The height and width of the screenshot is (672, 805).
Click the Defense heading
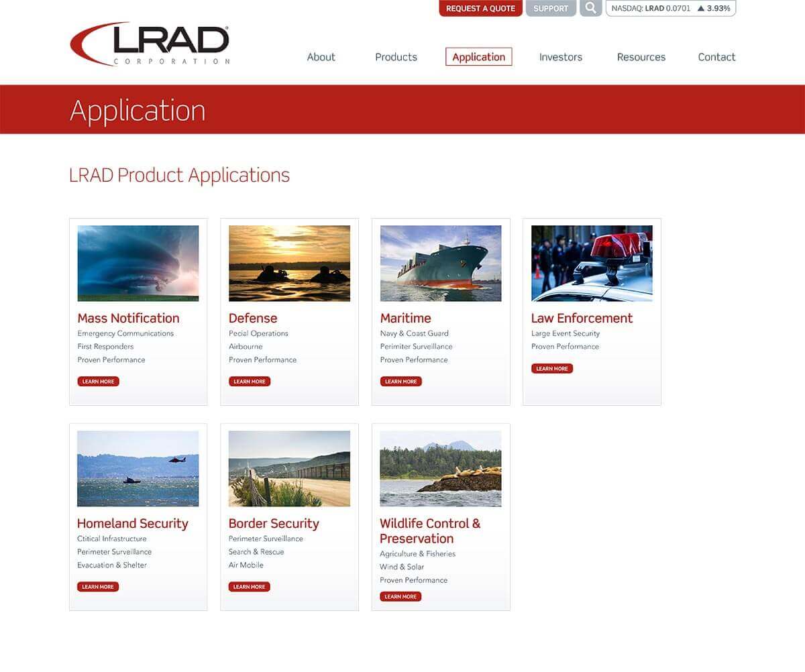pos(253,318)
